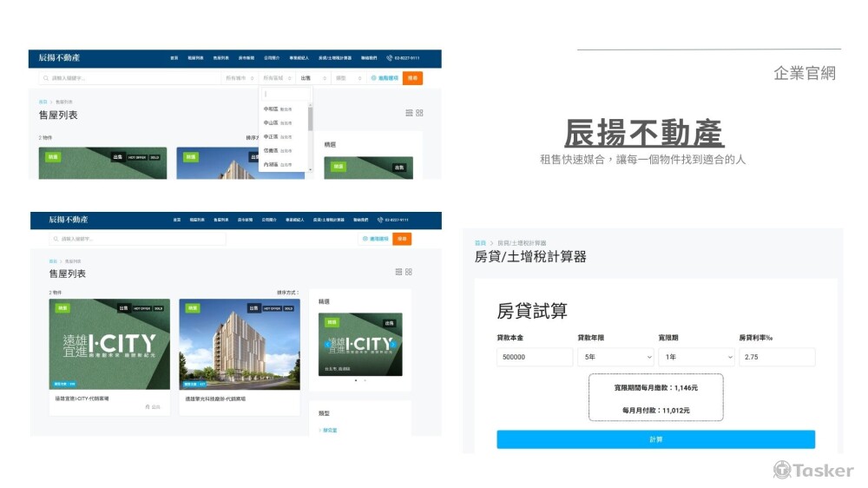Open 公司簡介 in the top navigation bar
This screenshot has height=488, width=868.
pos(271,58)
